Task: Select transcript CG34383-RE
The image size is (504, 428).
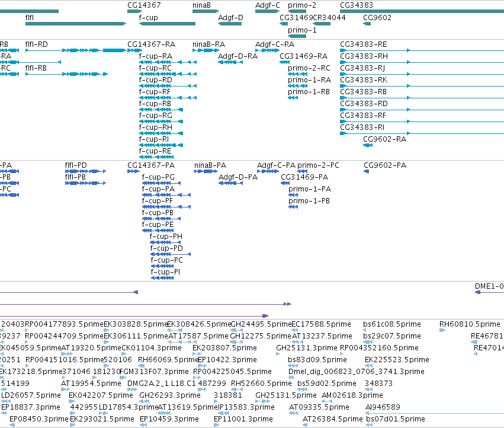Action: pos(422,50)
